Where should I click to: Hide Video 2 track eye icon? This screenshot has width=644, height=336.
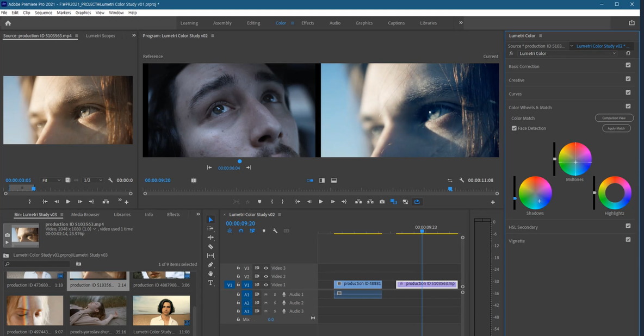tap(266, 276)
